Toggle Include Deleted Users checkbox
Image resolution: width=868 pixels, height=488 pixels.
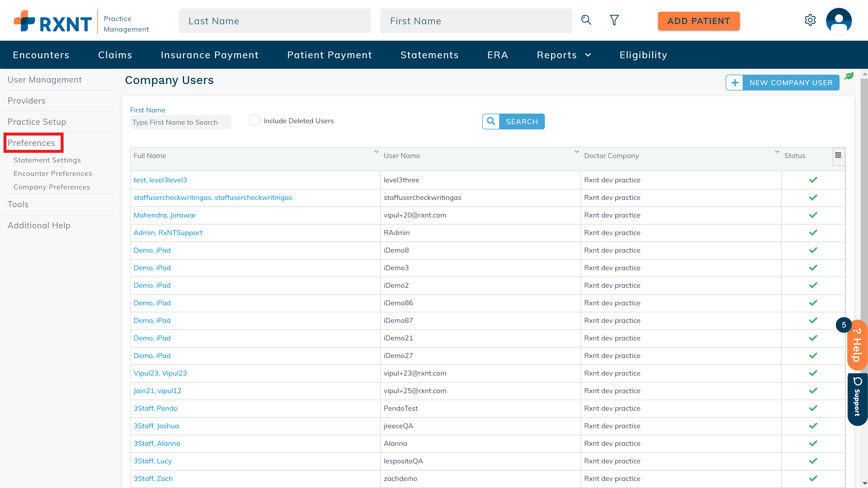coord(254,120)
